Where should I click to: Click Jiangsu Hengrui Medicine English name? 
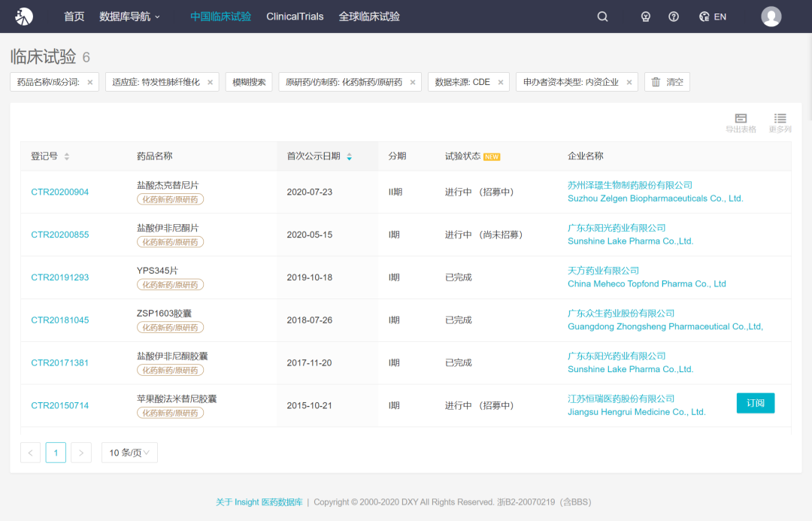click(x=637, y=412)
